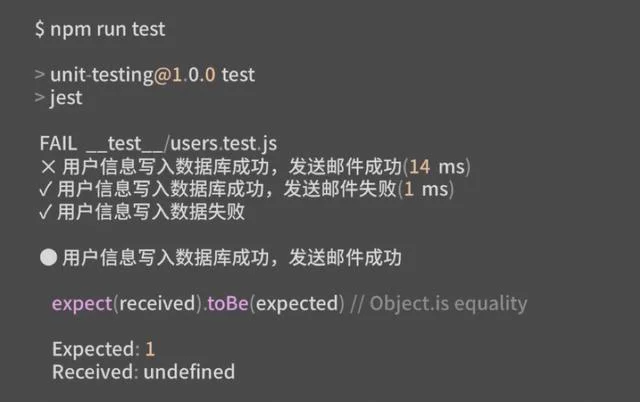Viewport: 640px width, 402px height.
Task: Click the unit-testing@1.0.0 test text
Action: tap(153, 75)
